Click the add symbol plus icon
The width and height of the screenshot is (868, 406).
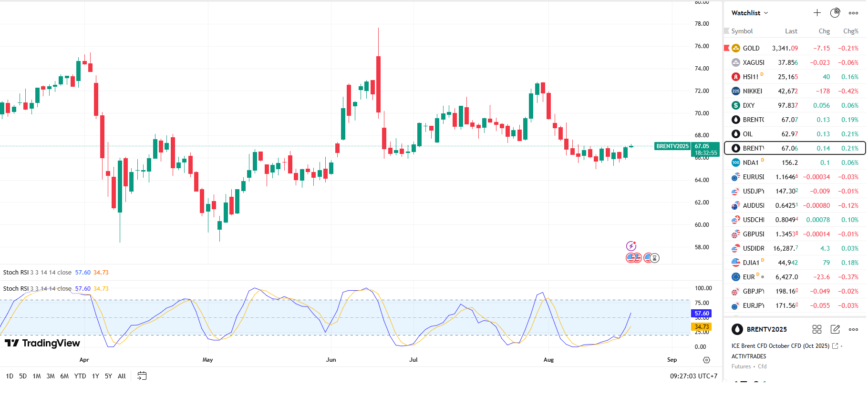tap(817, 13)
